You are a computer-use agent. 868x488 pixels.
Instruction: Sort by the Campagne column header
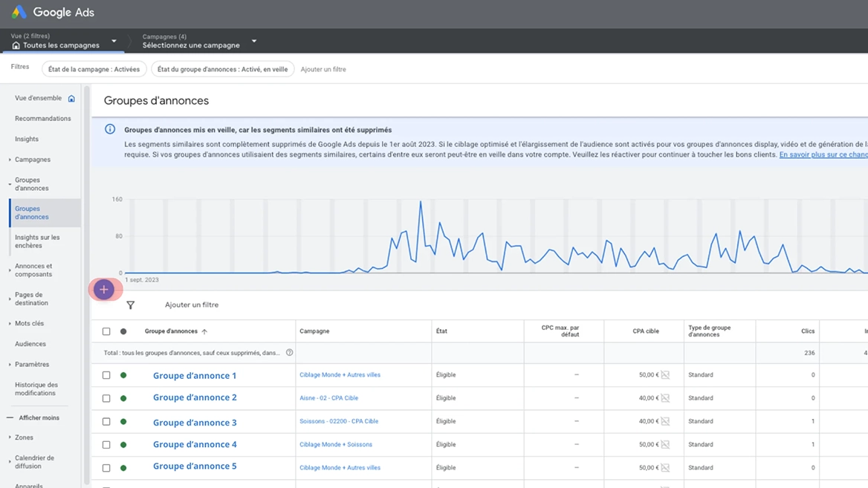coord(314,331)
